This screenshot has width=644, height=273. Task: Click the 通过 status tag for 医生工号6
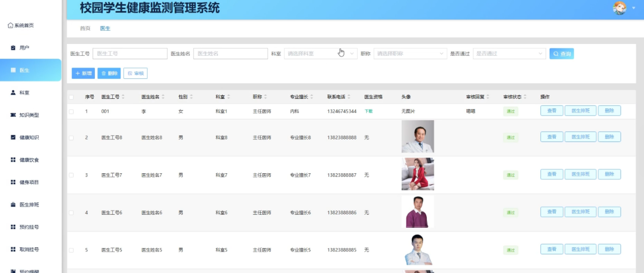pos(510,212)
